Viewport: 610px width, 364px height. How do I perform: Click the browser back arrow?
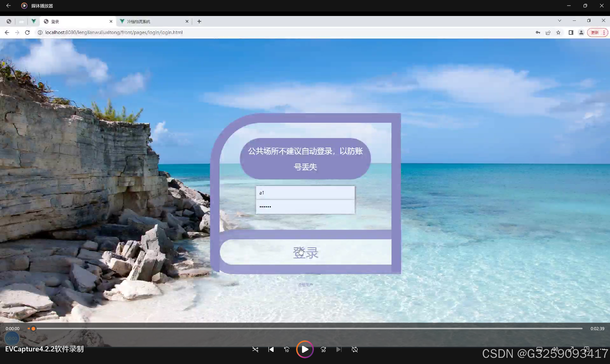coord(7,32)
